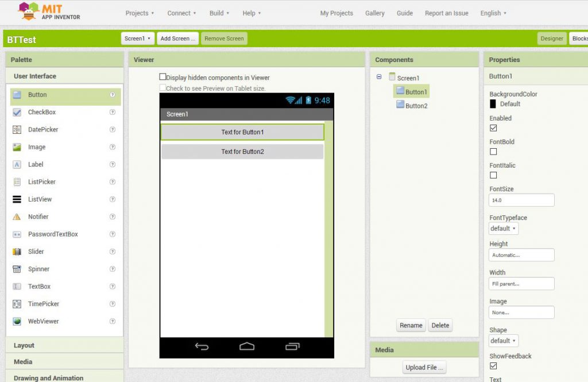Select the Label palette icon
Screen dimensions: 588x382
pyautogui.click(x=17, y=164)
